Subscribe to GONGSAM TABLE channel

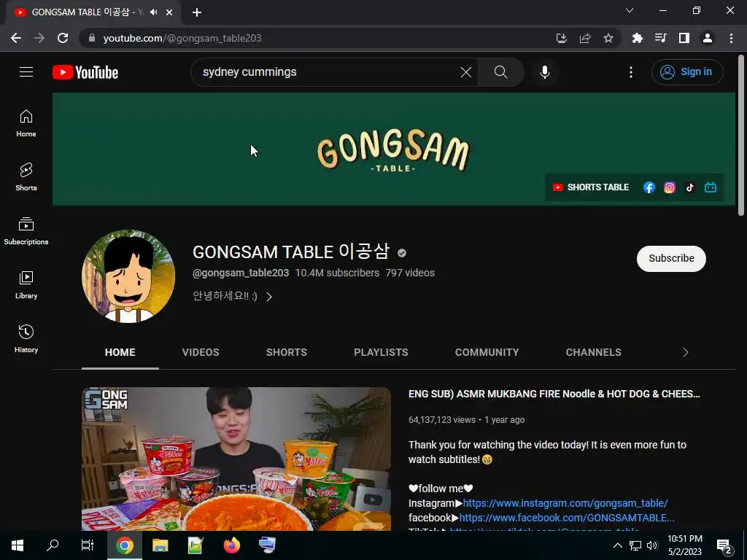click(x=671, y=259)
